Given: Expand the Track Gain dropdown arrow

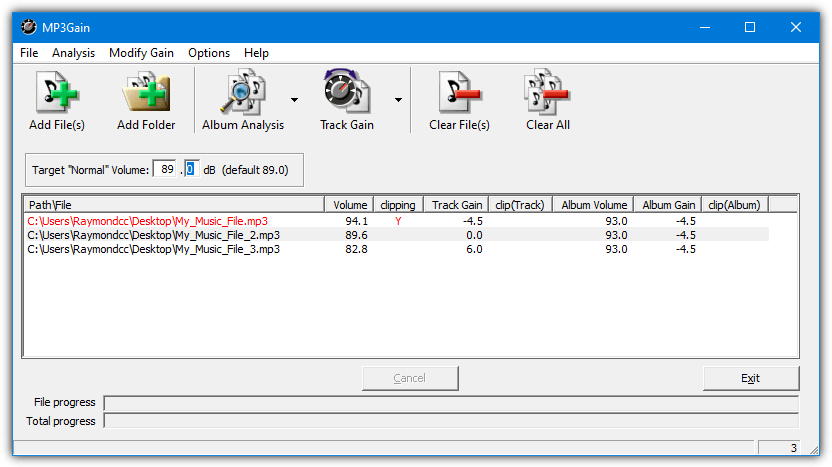Looking at the screenshot, I should 398,100.
